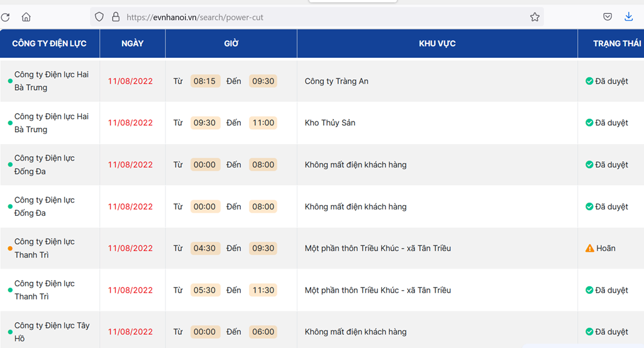The image size is (644, 348).
Task: Click green check icon on Công ty Tràng An row
Action: [x=589, y=81]
